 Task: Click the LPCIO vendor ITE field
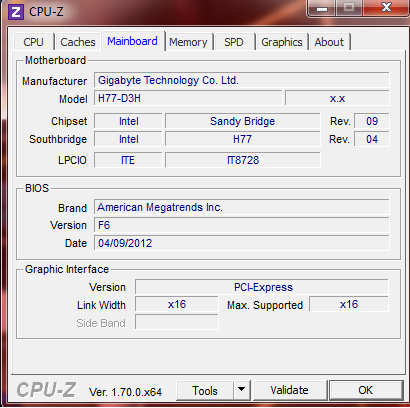click(x=128, y=160)
